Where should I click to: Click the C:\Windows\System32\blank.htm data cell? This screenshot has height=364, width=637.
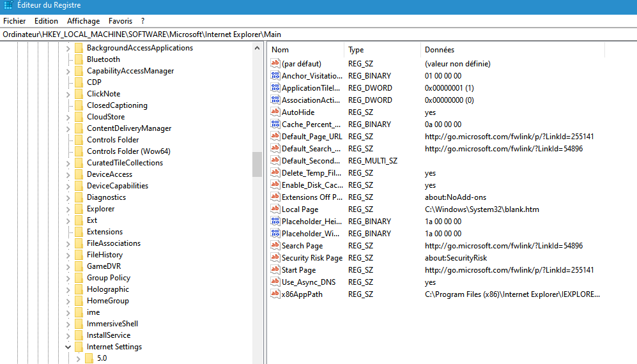pos(482,209)
